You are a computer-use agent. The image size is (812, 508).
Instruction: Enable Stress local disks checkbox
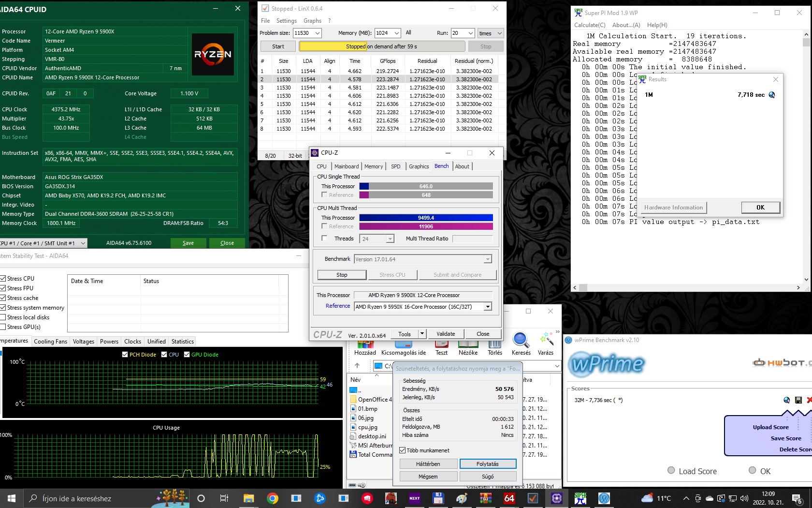[3, 317]
